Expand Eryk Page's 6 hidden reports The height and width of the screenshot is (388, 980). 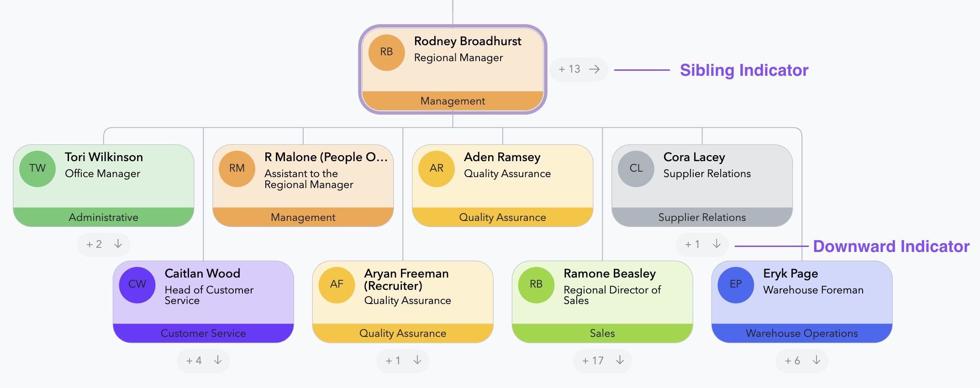[801, 361]
